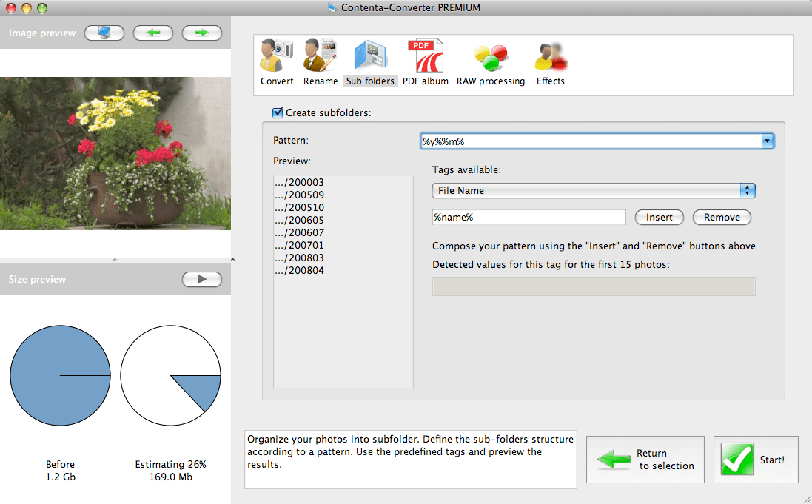The image size is (812, 504).
Task: Select preview folder .../200003
Action: (x=300, y=182)
